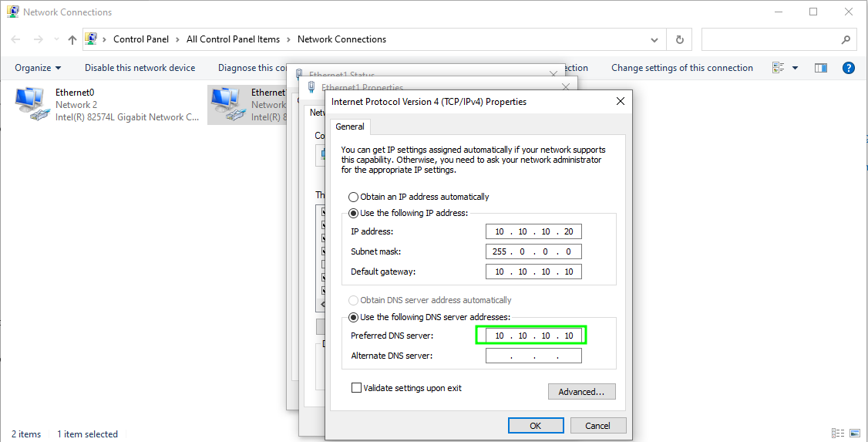Click the Control Panel address bar icon
Viewport: 868px width, 442px height.
point(91,39)
